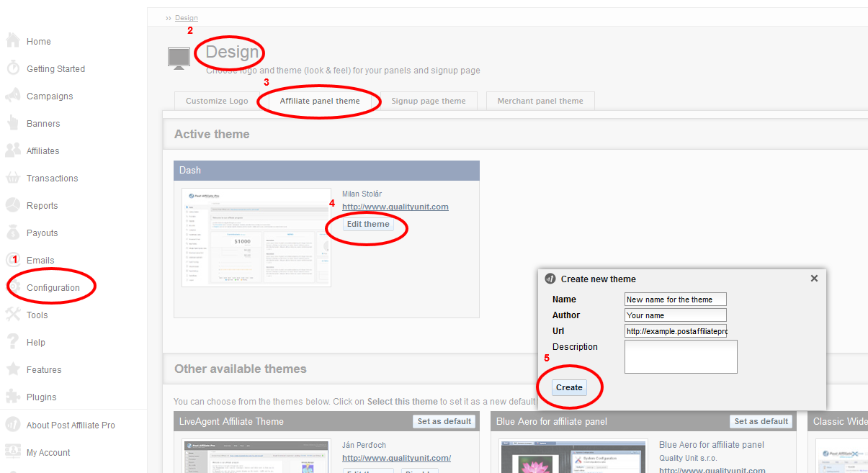Open Affiliates via the people icon

tap(12, 150)
